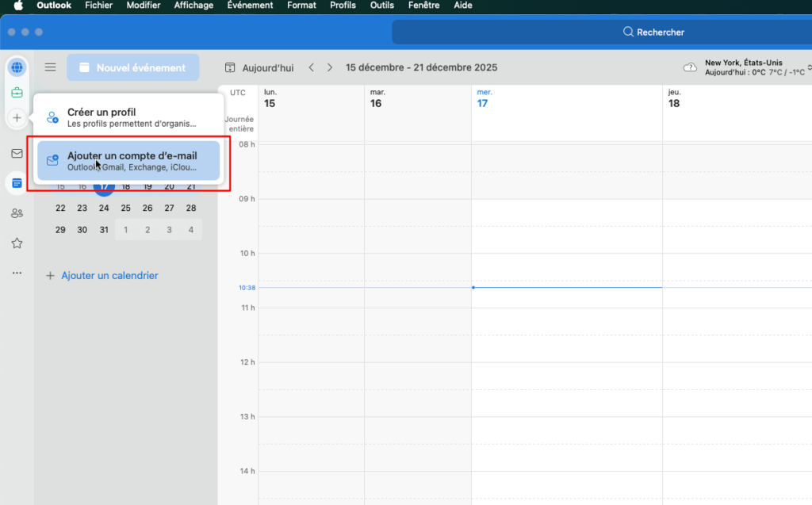Open the 'Événement' menu bar item
The height and width of the screenshot is (505, 812).
pyautogui.click(x=250, y=6)
